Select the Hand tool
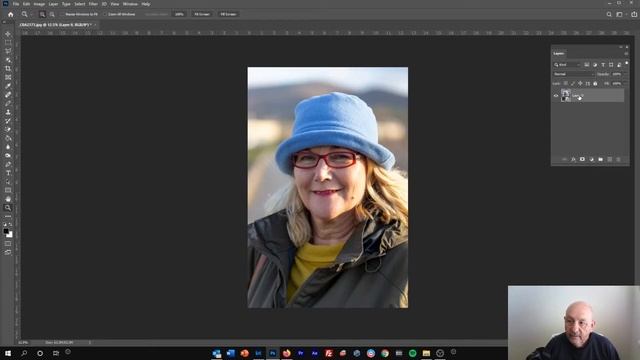 pyautogui.click(x=8, y=199)
